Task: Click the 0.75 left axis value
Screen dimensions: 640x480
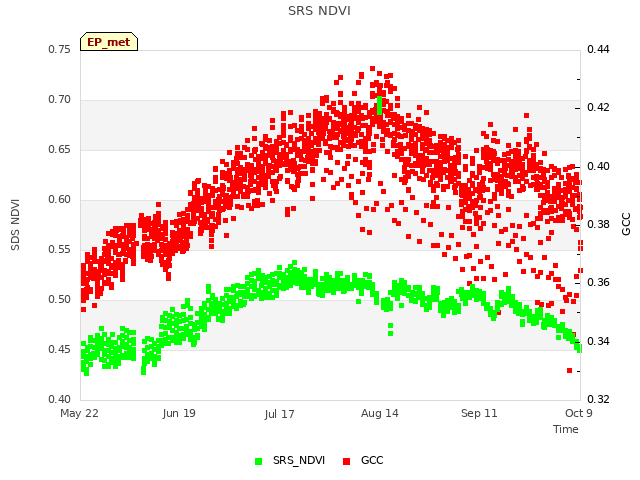Action: point(60,49)
